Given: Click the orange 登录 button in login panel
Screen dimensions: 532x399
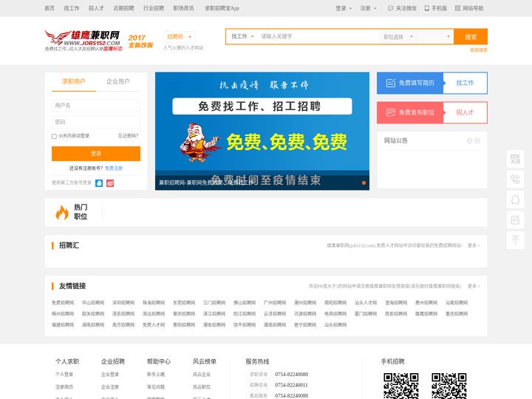Looking at the screenshot, I should pos(96,154).
